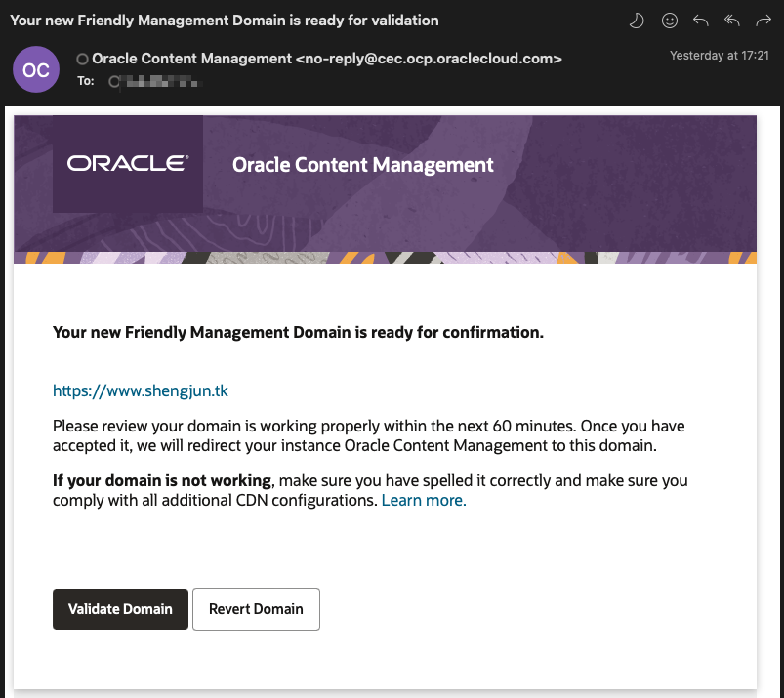784x698 pixels.
Task: Open the https://www.shengjun.tk link
Action: click(x=141, y=390)
